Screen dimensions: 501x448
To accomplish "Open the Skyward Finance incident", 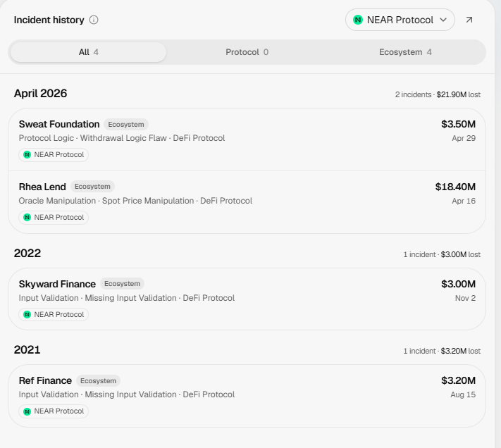I will click(x=247, y=299).
